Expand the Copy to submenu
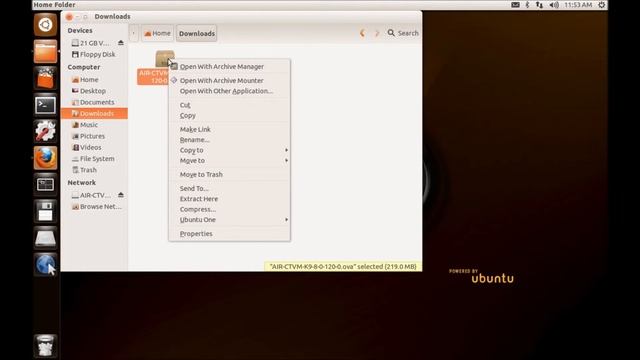Image resolution: width=640 pixels, height=360 pixels. pyautogui.click(x=229, y=150)
